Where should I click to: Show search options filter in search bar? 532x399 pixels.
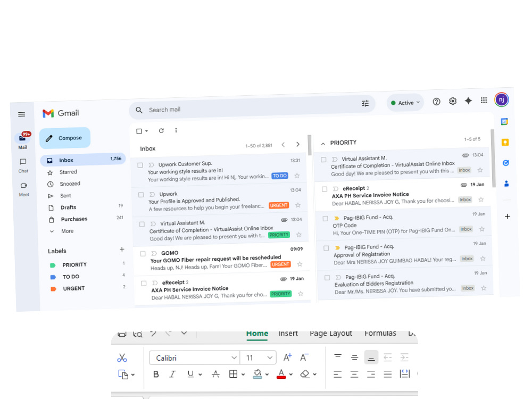coord(365,104)
